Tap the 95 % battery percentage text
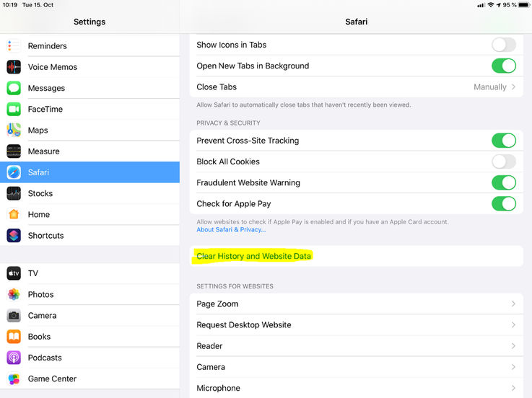Screen dimensions: 532x398 510,5
